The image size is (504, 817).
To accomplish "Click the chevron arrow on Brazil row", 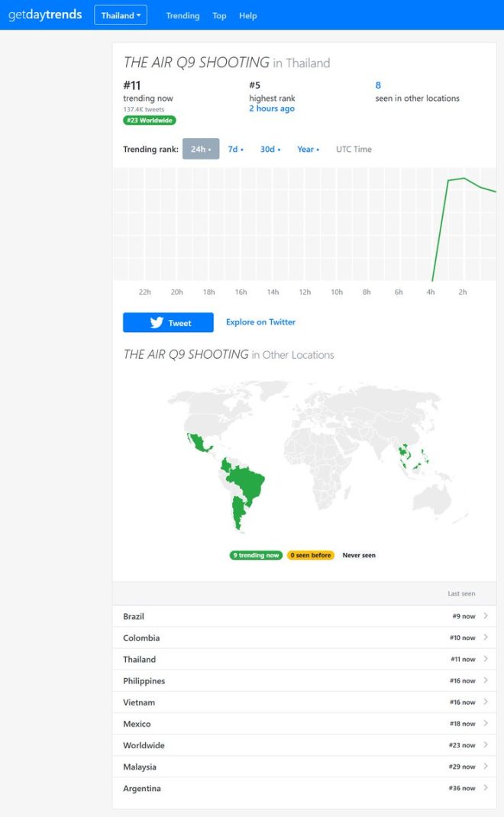I will point(486,616).
